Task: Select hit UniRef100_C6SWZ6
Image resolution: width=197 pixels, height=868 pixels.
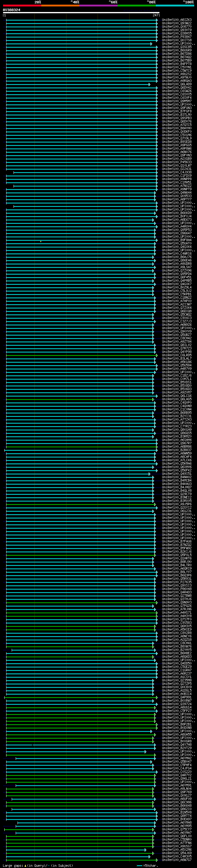Action: 176,91
